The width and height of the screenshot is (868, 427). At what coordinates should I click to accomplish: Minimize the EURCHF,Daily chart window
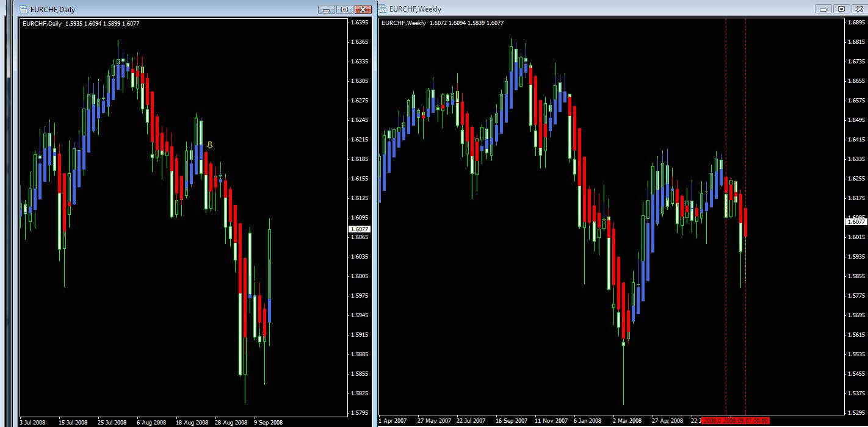[327, 9]
